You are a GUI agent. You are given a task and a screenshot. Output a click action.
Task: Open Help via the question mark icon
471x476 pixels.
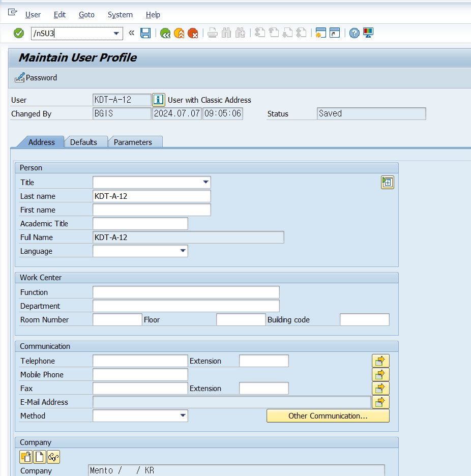tap(354, 33)
